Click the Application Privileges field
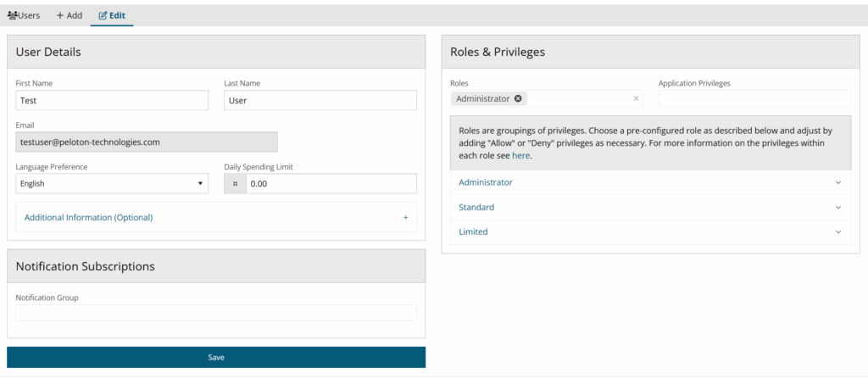The height and width of the screenshot is (379, 868). pyautogui.click(x=754, y=98)
